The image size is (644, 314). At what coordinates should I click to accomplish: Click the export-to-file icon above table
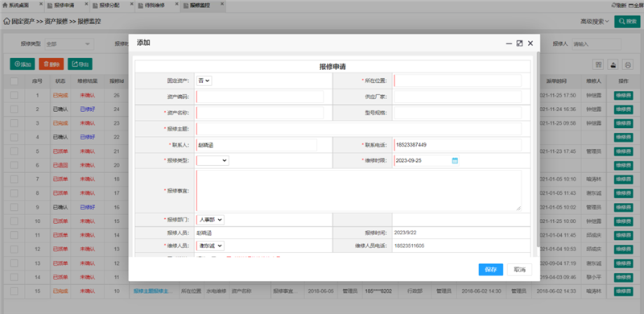click(x=613, y=64)
